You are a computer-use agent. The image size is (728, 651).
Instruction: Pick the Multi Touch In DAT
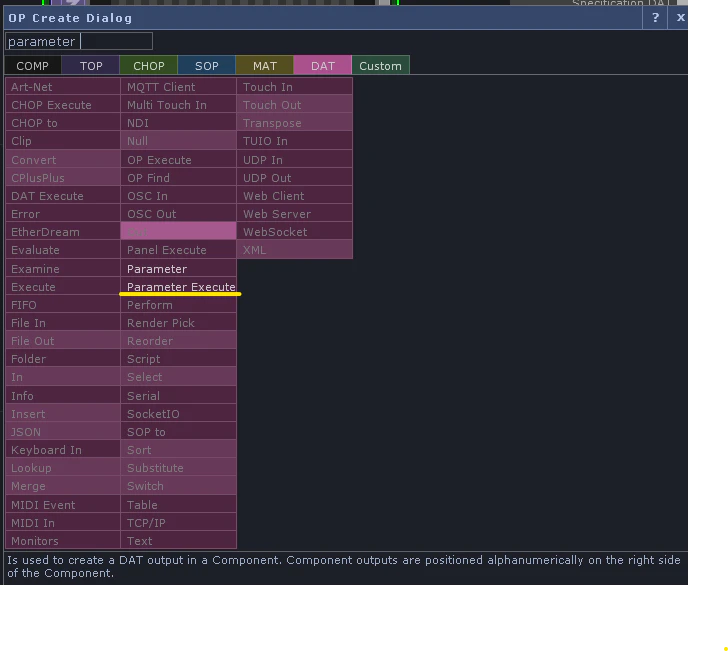click(178, 105)
